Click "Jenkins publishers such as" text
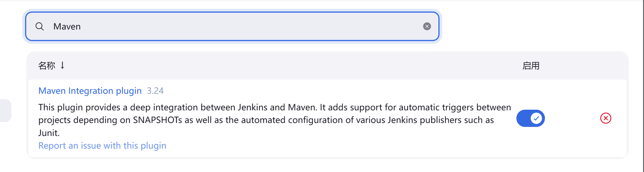 [x=440, y=120]
